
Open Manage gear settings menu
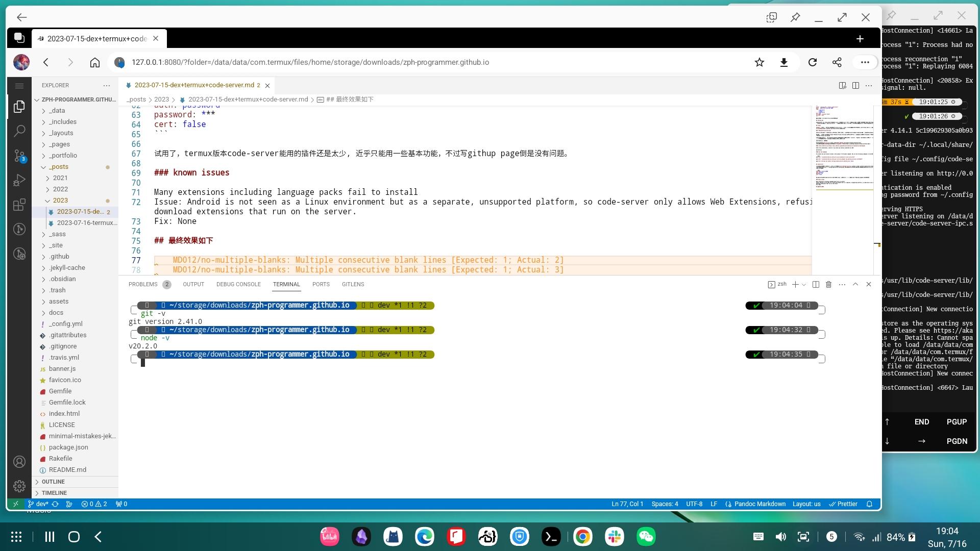[19, 486]
